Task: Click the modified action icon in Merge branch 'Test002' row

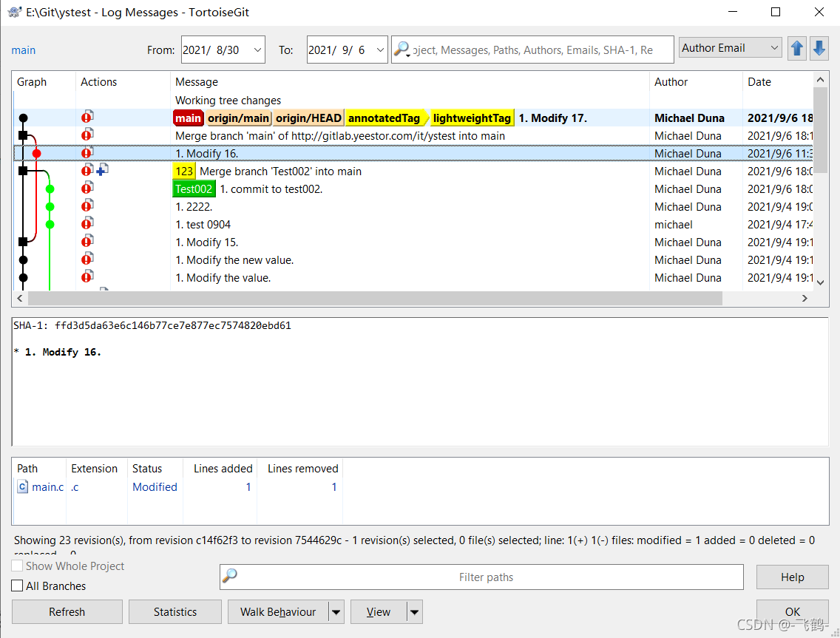Action: coord(87,170)
